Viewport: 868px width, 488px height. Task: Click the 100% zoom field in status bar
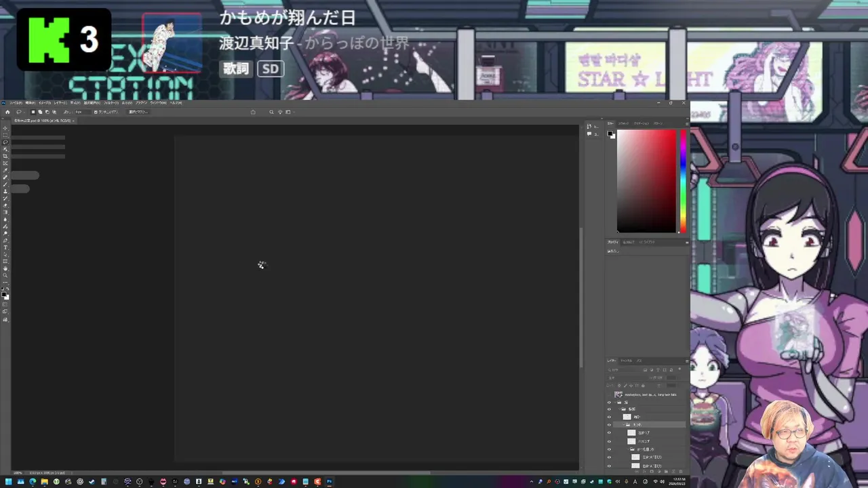click(x=18, y=472)
